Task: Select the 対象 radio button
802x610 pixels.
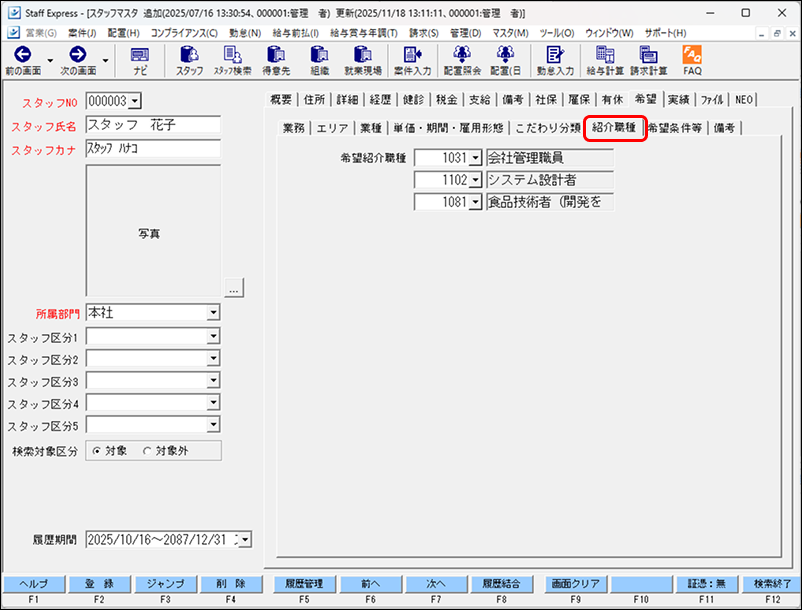Action: click(98, 451)
